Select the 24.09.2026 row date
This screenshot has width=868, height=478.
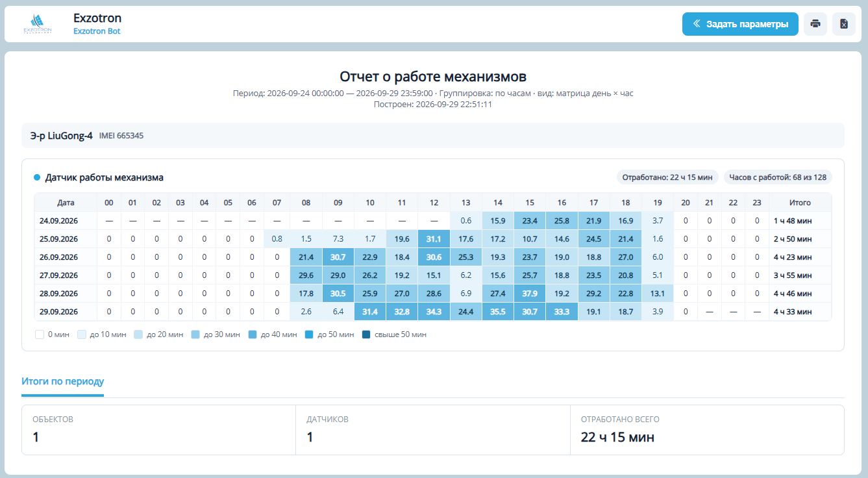pyautogui.click(x=58, y=221)
